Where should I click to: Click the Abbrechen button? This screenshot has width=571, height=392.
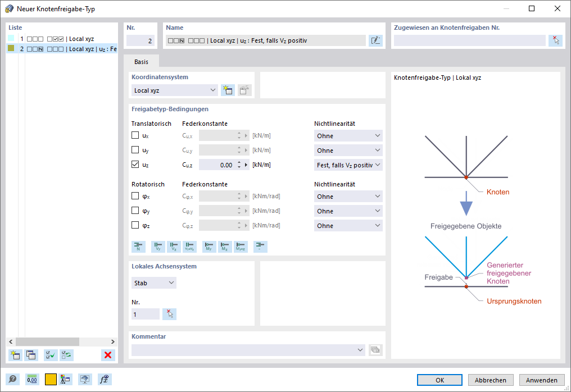491,380
